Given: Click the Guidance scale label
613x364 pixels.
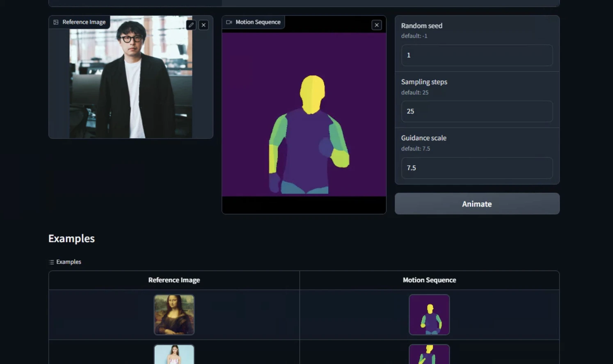Looking at the screenshot, I should pyautogui.click(x=424, y=138).
